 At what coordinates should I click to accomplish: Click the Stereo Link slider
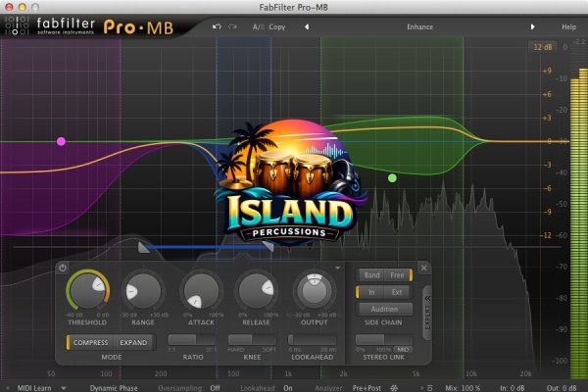384,340
